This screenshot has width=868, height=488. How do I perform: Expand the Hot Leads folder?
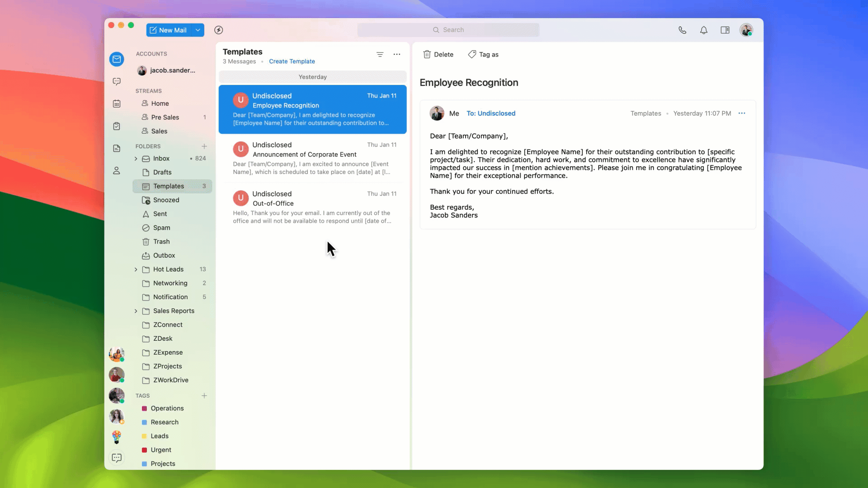click(x=136, y=269)
